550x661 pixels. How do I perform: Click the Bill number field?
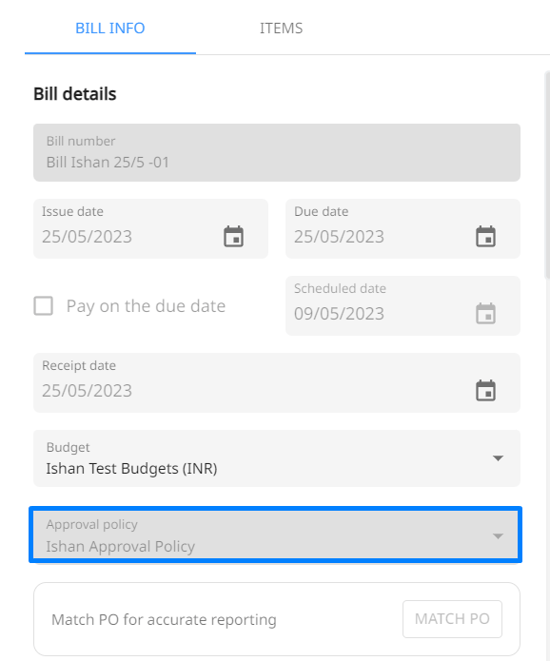tap(276, 153)
